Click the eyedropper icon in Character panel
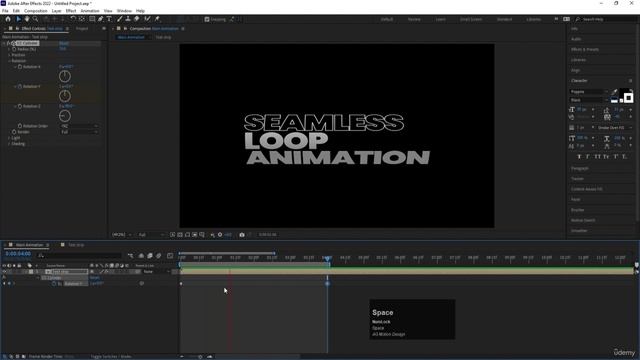 click(x=615, y=92)
